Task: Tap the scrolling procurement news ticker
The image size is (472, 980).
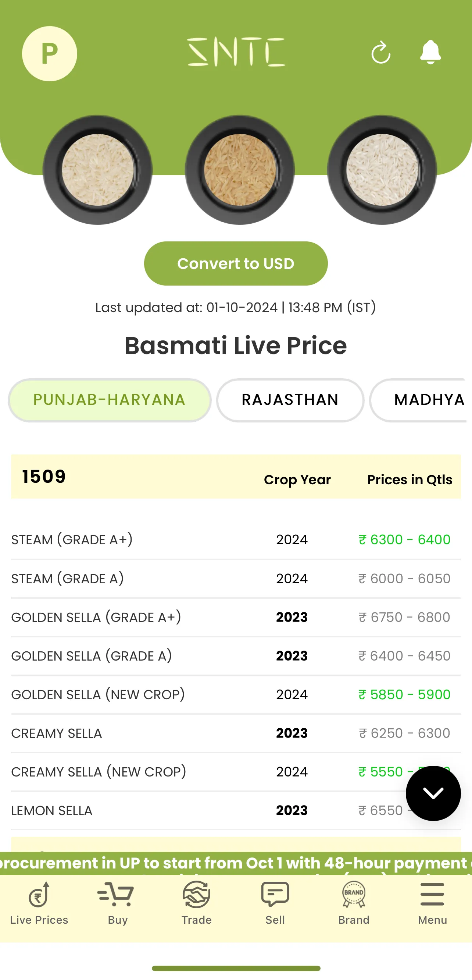Action: pyautogui.click(x=236, y=863)
